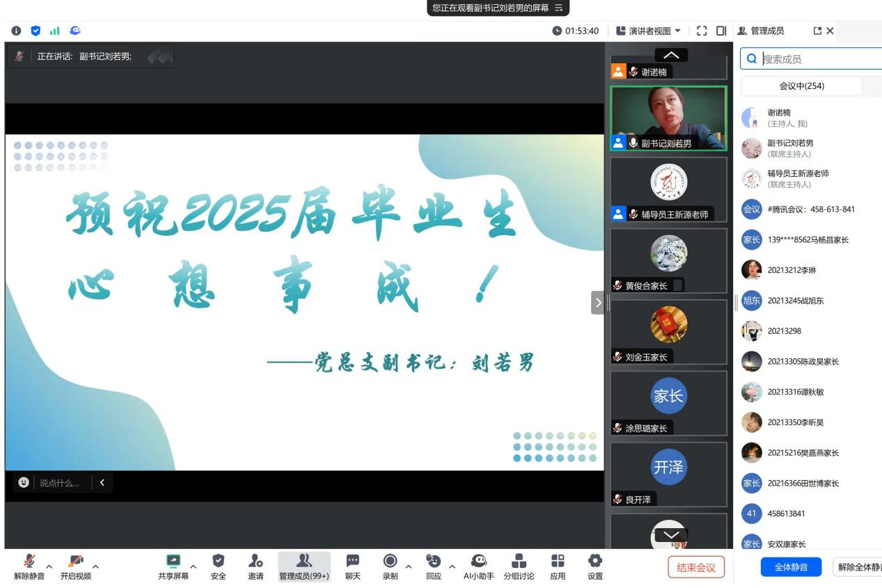This screenshot has width=882, height=588.
Task: Click the 结束会议 end meeting button
Action: (x=696, y=567)
